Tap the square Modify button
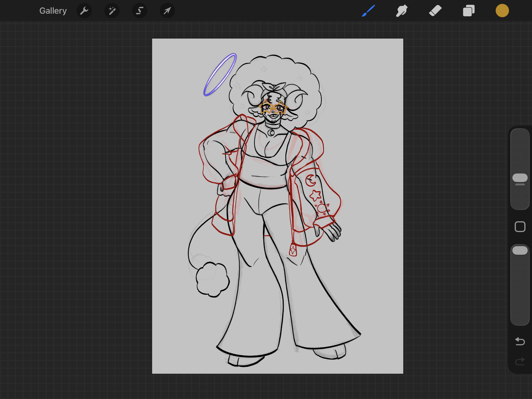This screenshot has width=532, height=399. click(520, 227)
